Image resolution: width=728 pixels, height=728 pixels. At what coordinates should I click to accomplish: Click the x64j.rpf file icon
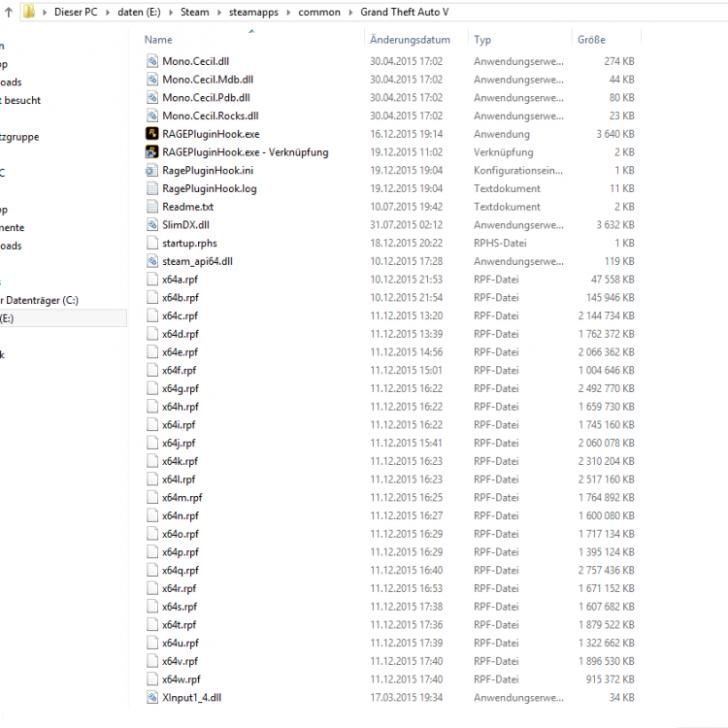tap(152, 443)
